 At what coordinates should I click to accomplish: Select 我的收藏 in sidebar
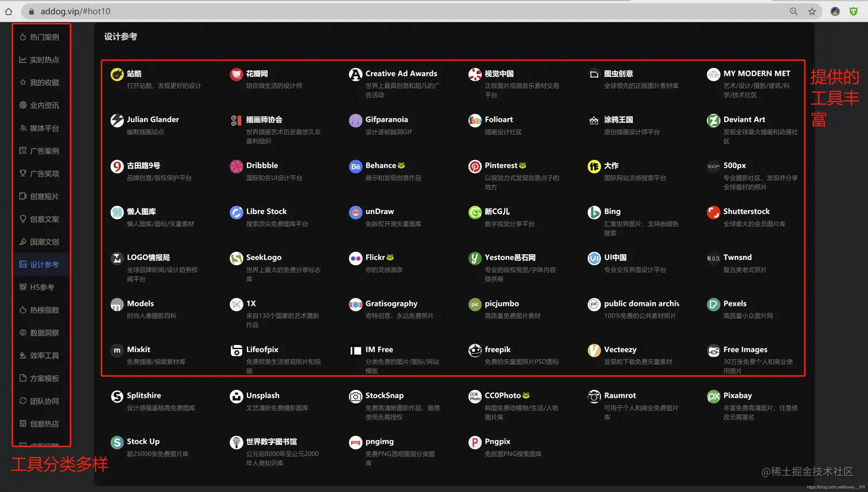pos(41,83)
